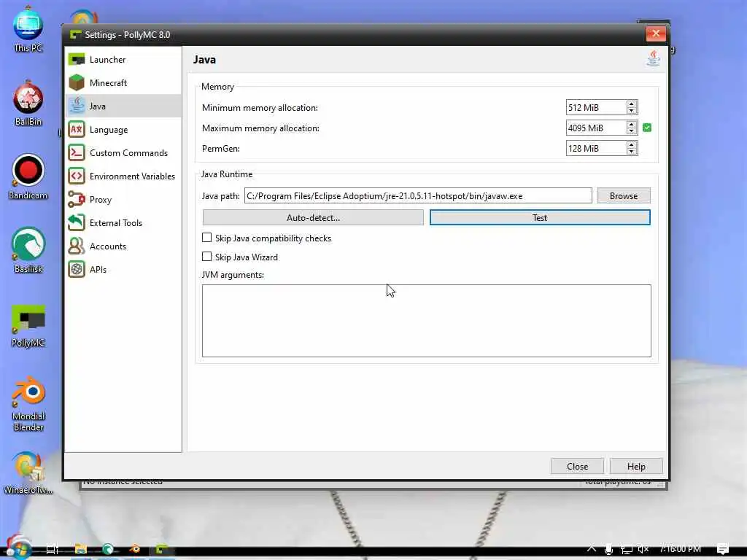Open Winaero Tweaker desktop icon
747x560 pixels.
point(28,472)
